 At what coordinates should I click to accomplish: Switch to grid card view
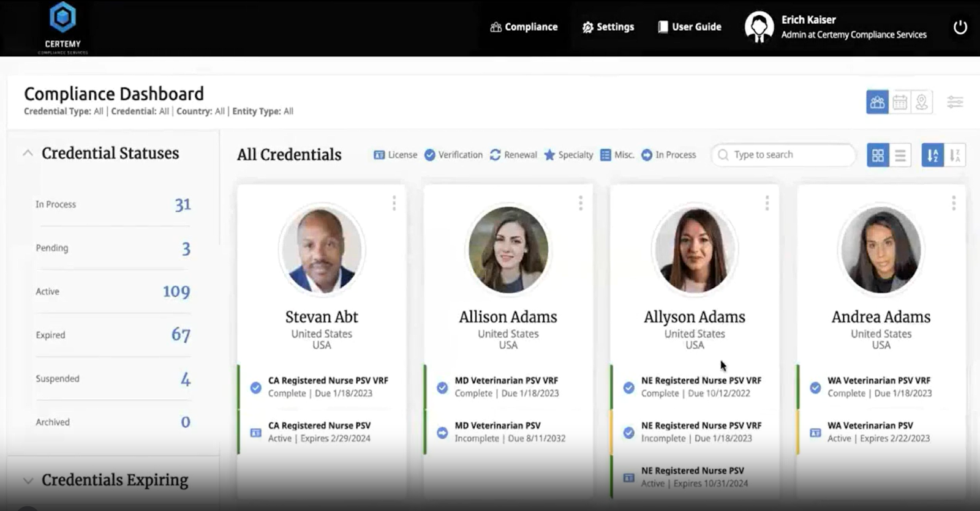pos(878,155)
